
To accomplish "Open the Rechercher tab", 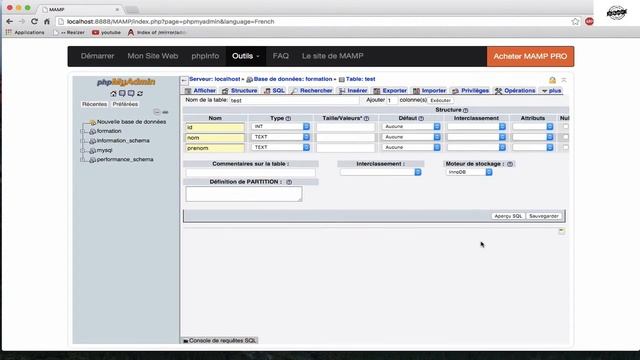I will point(311,91).
